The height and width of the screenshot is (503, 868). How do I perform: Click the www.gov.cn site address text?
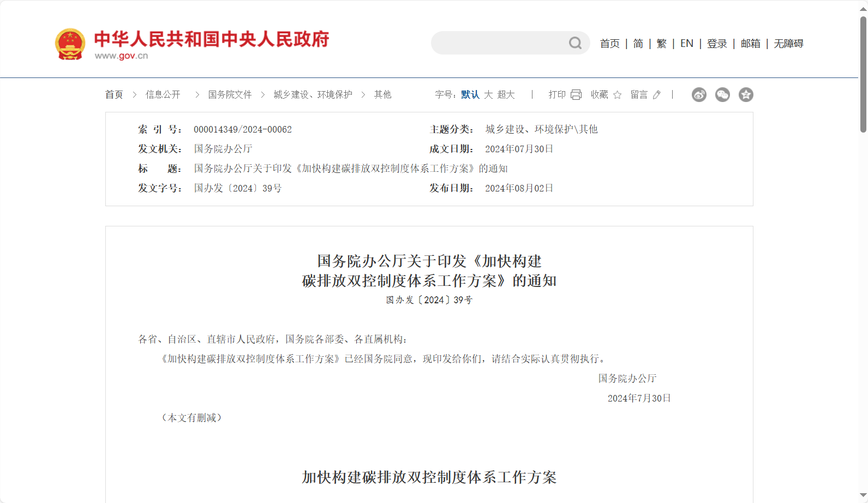click(x=121, y=56)
